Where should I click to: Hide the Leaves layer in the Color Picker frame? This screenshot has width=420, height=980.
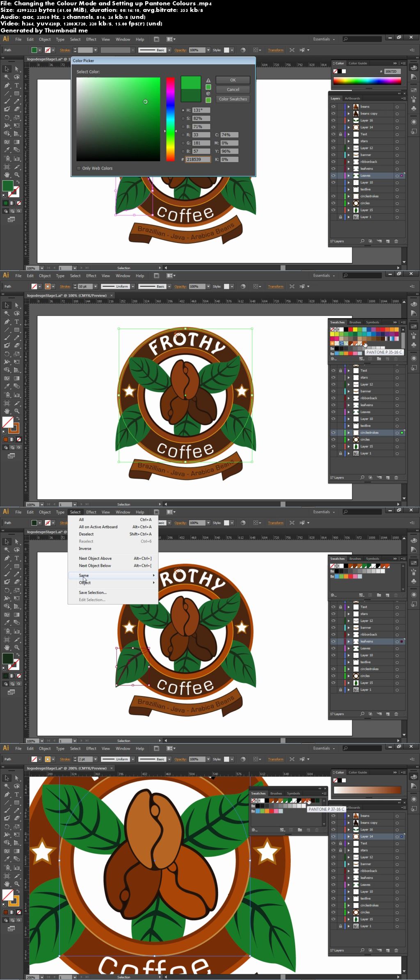pos(333,176)
